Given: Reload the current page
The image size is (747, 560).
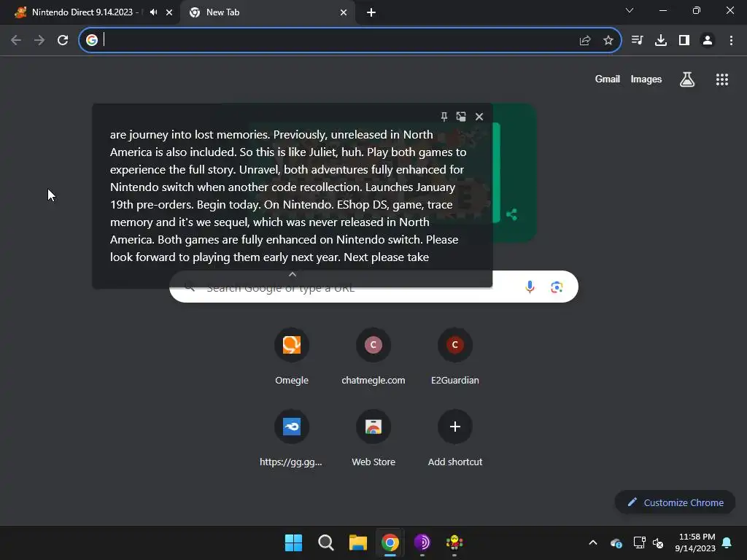Looking at the screenshot, I should click(63, 40).
